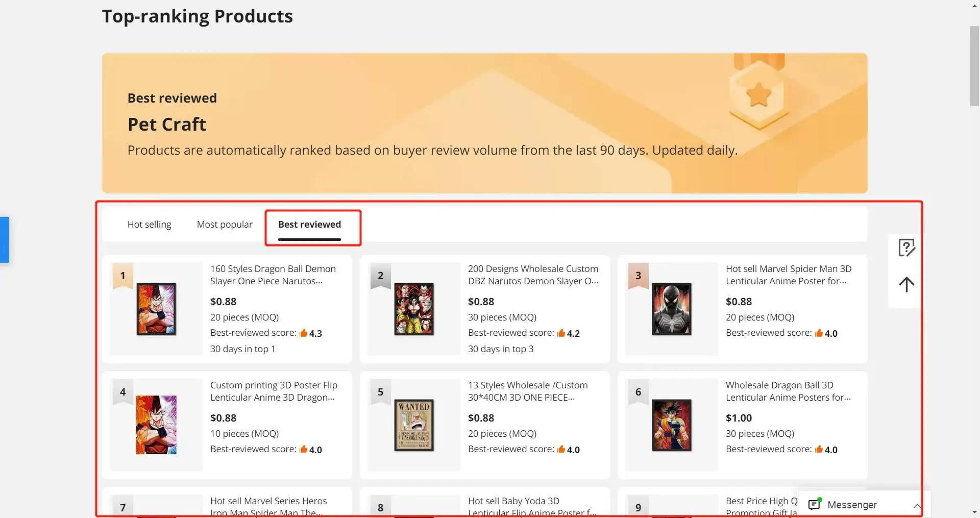Open 160 Styles Dragon Ball product link
The width and height of the screenshot is (980, 518).
click(273, 275)
